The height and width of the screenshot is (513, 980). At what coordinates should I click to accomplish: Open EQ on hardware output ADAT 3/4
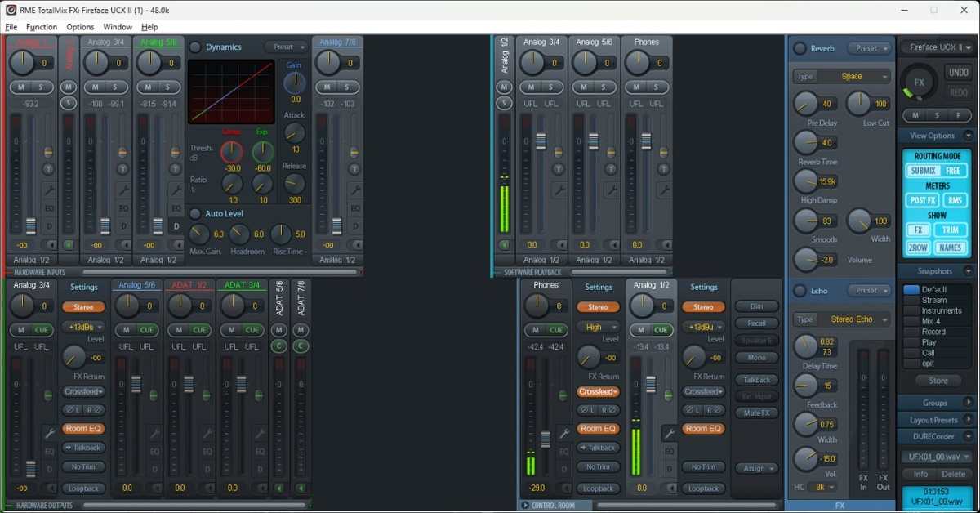259,451
